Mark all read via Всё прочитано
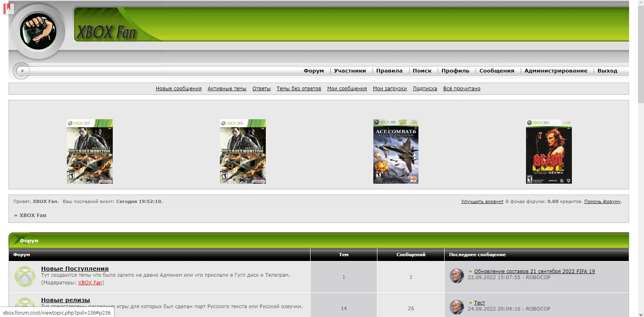644x317 pixels. pyautogui.click(x=462, y=89)
